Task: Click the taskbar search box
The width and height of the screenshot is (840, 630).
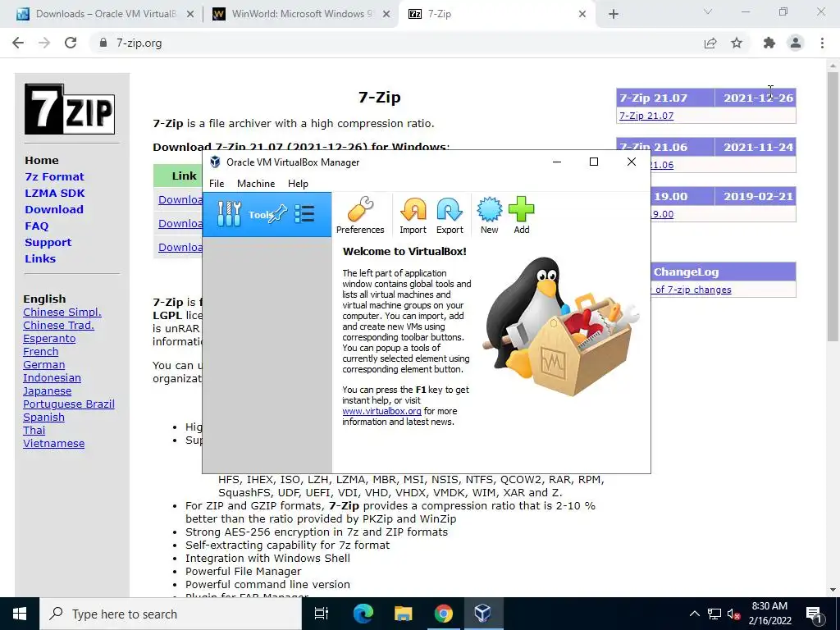Action: coord(171,614)
